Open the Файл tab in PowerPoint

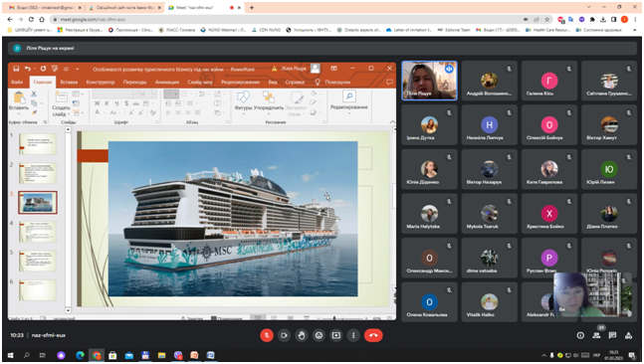coord(17,83)
